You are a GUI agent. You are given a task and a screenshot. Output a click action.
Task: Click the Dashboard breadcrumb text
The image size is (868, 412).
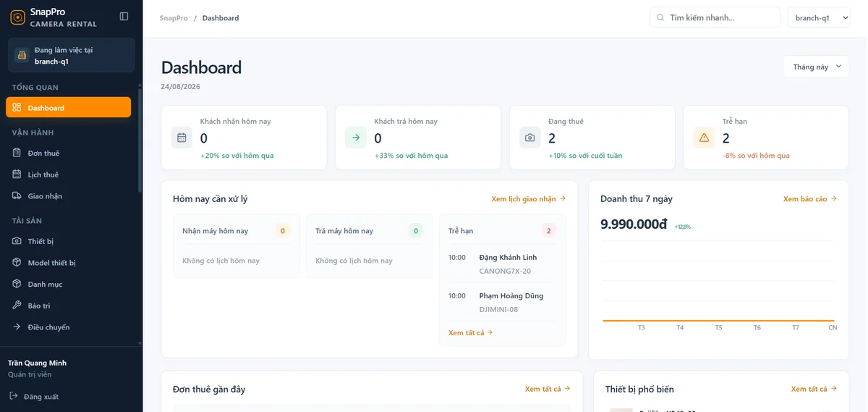coord(221,18)
